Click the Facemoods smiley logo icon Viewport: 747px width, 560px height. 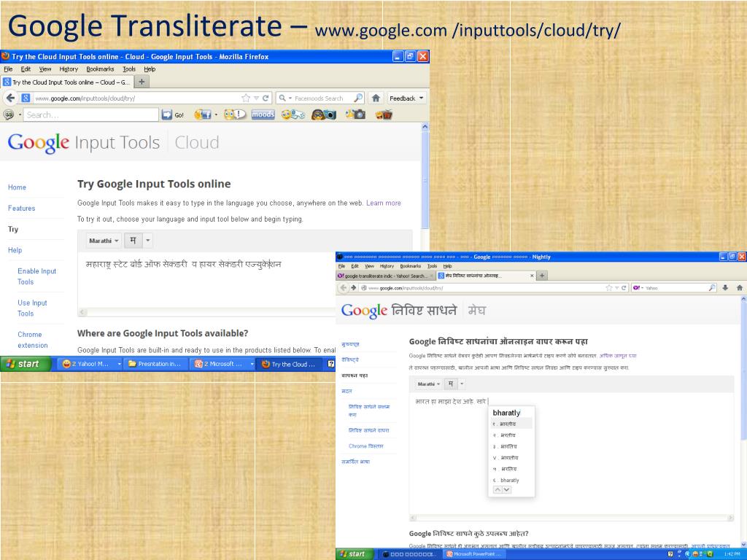pyautogui.click(x=9, y=114)
